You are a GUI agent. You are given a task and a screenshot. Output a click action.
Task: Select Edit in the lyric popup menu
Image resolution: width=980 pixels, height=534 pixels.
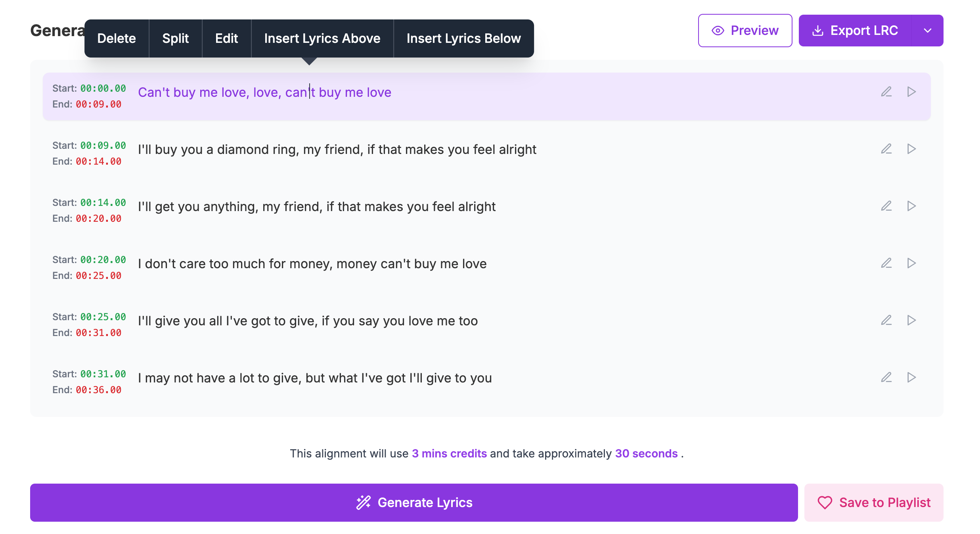click(227, 38)
